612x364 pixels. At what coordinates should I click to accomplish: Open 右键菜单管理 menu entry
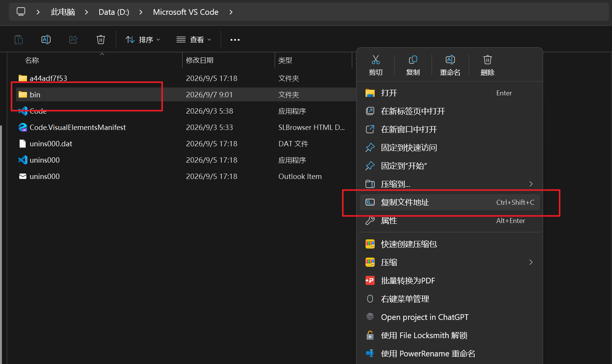coord(450,299)
